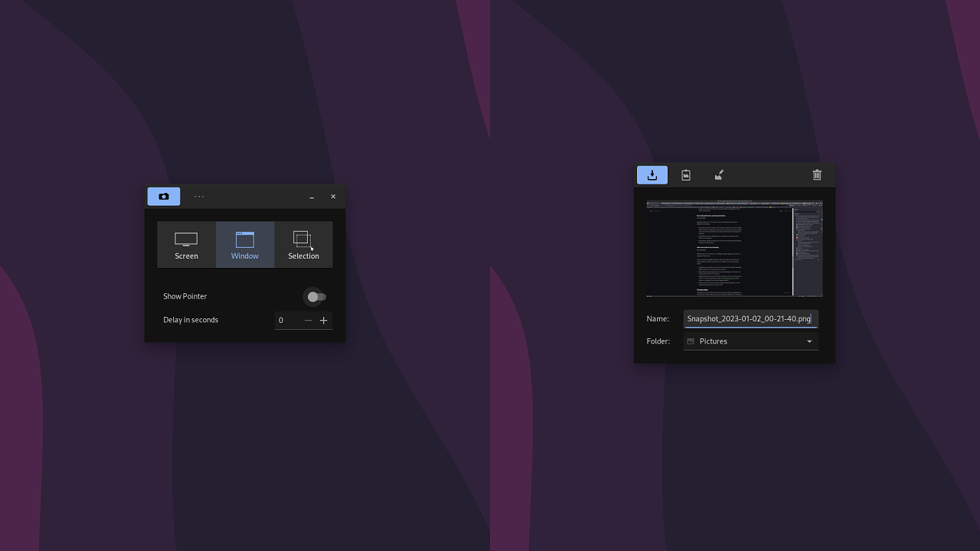Select the Window capture mode icon
The width and height of the screenshot is (980, 551).
(x=245, y=239)
